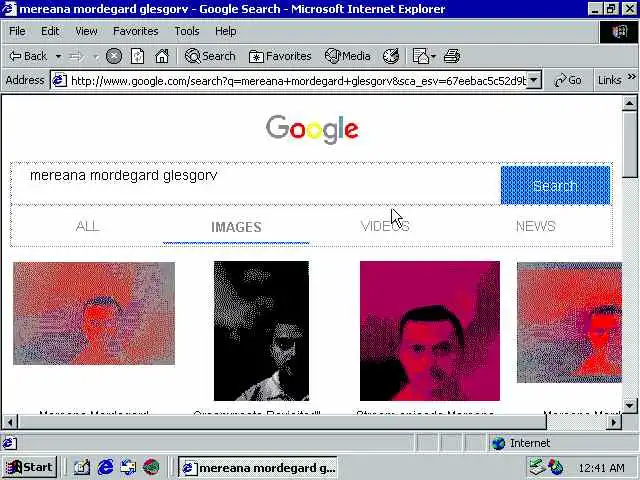
Task: Open the fourth partially visible image result
Action: coord(569,322)
